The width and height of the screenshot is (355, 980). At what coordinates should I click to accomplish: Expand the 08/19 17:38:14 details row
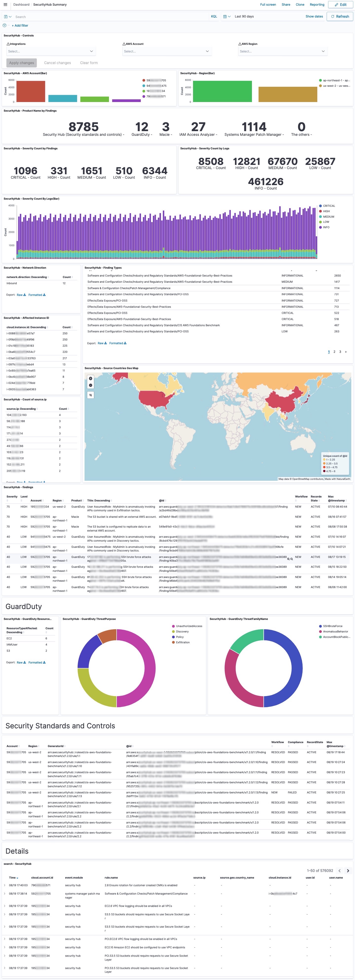point(5,894)
